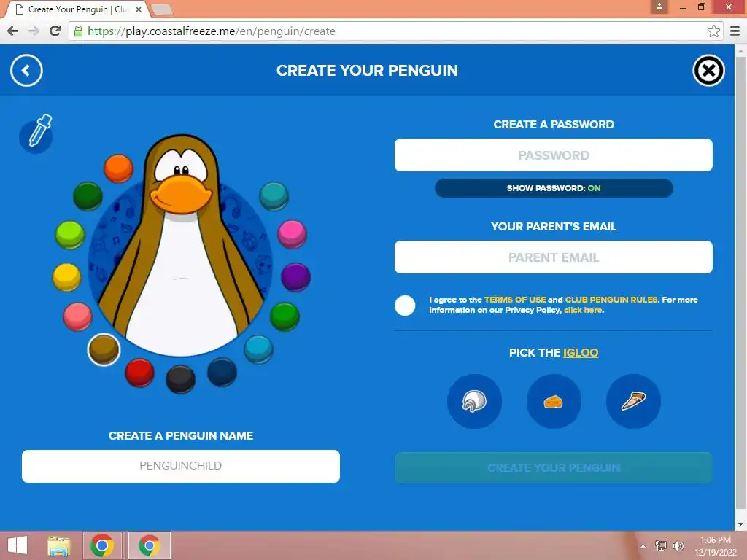Viewport: 747px width, 560px height.
Task: Click the browser back arrow
Action: (x=13, y=31)
